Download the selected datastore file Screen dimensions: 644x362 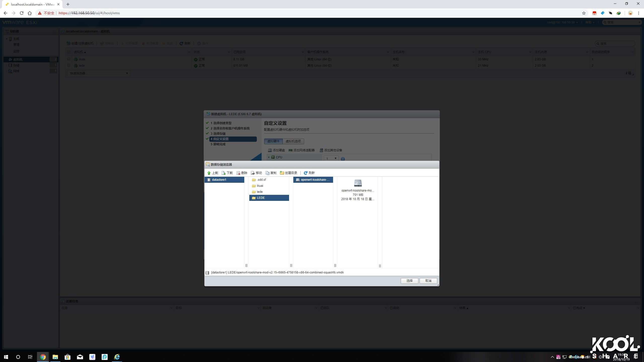pos(228,173)
